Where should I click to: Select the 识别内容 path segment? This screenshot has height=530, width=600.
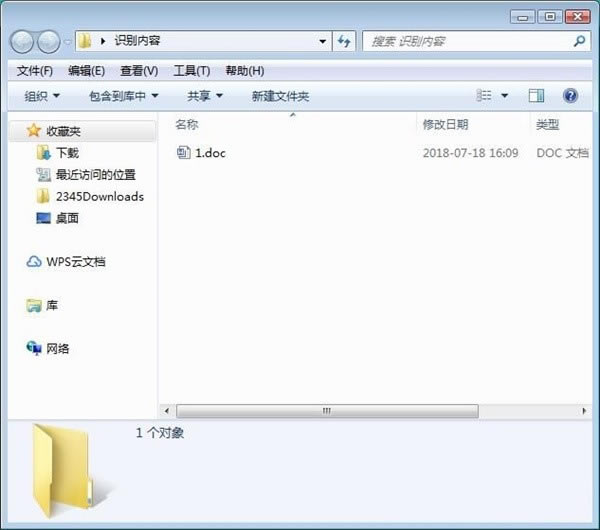click(x=137, y=41)
